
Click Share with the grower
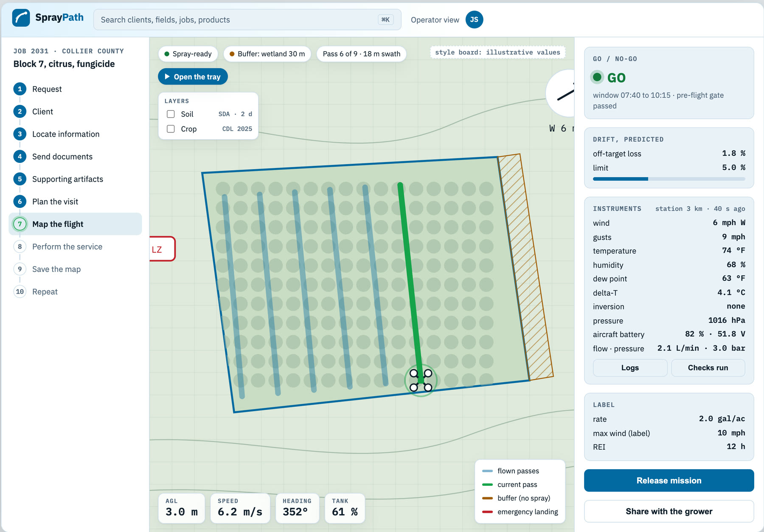(669, 511)
